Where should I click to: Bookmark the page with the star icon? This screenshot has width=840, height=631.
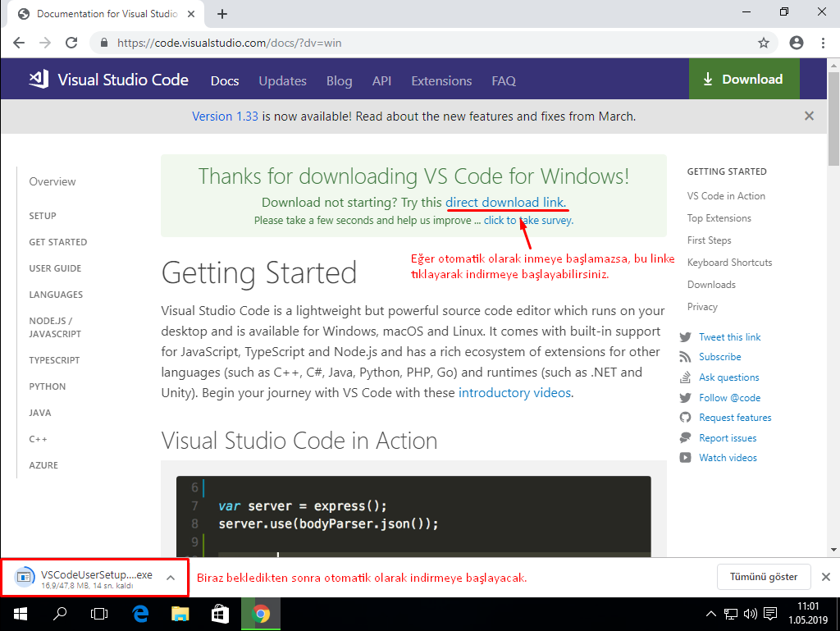pyautogui.click(x=763, y=42)
